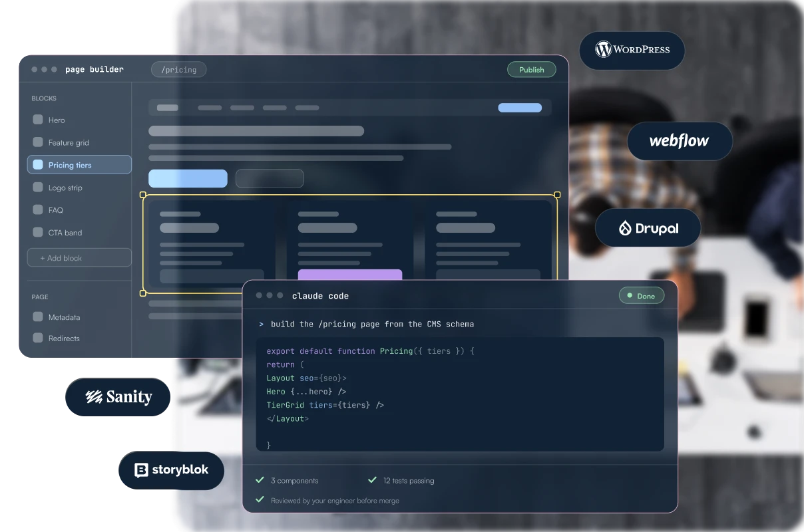Click the '</Layout>' code line
Viewport: 804px width, 532px height.
tap(288, 418)
